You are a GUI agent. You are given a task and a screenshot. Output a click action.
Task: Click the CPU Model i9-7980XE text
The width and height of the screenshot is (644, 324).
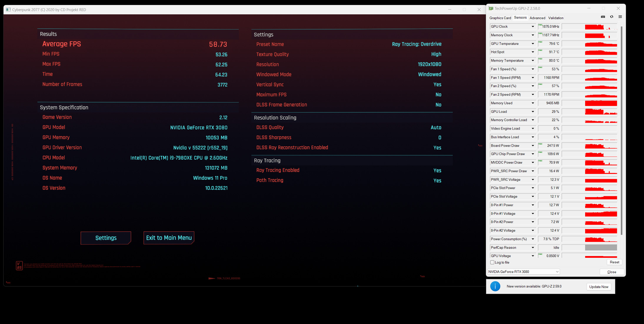click(179, 158)
